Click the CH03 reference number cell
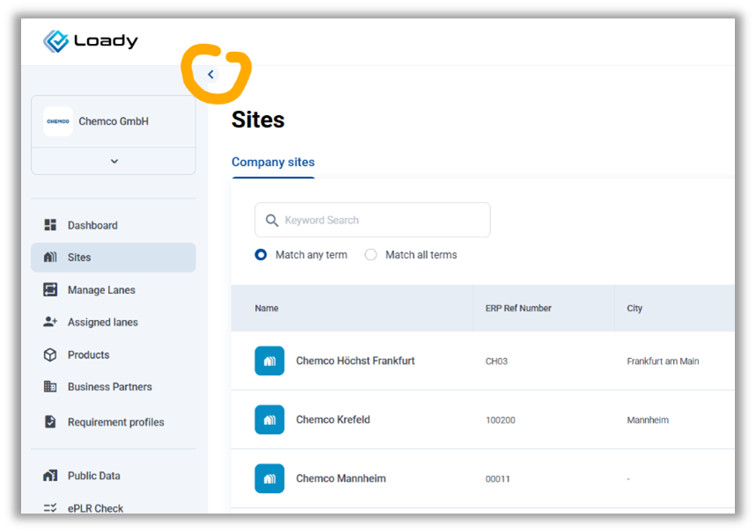The width and height of the screenshot is (756, 532). [x=496, y=361]
